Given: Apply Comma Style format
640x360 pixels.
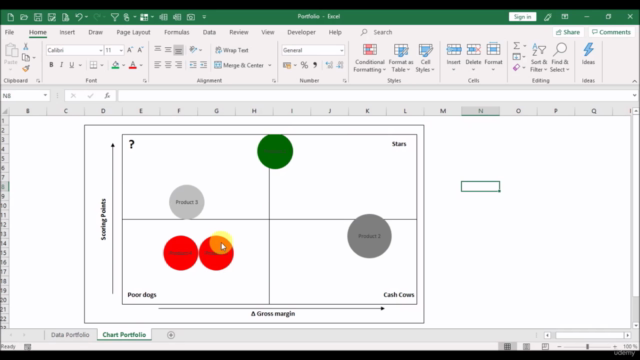Looking at the screenshot, I should click(315, 65).
